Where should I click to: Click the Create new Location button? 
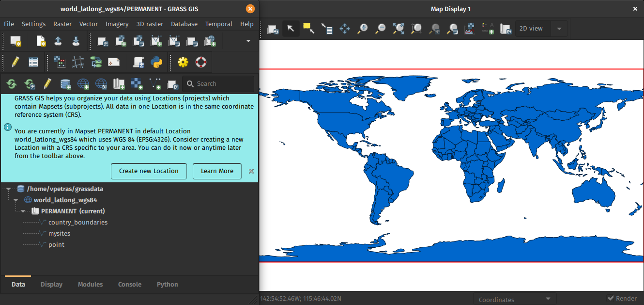(x=149, y=171)
